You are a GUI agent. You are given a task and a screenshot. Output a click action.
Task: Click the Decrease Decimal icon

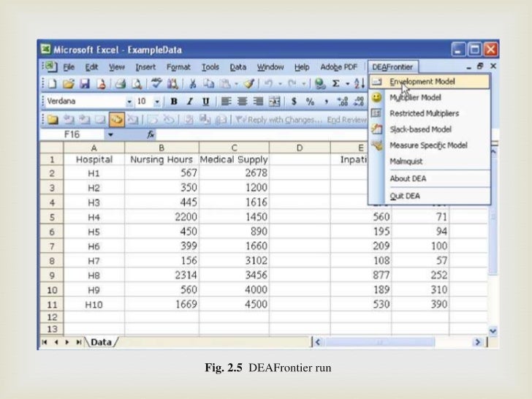coord(359,102)
